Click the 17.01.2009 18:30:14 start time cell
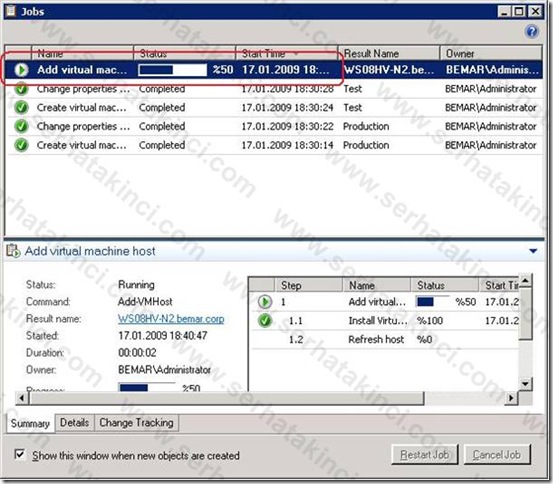 click(287, 145)
